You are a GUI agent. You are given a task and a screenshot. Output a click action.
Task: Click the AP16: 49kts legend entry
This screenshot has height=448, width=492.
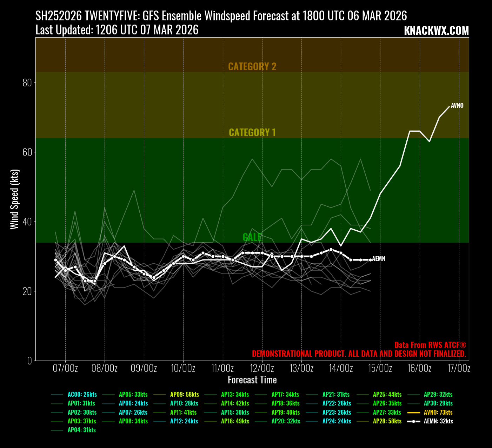(x=235, y=421)
